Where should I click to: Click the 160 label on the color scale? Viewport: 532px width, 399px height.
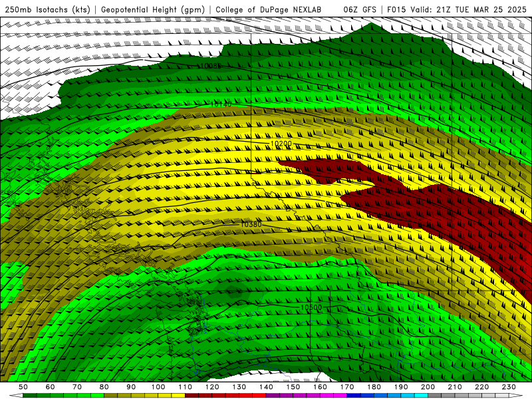point(320,387)
